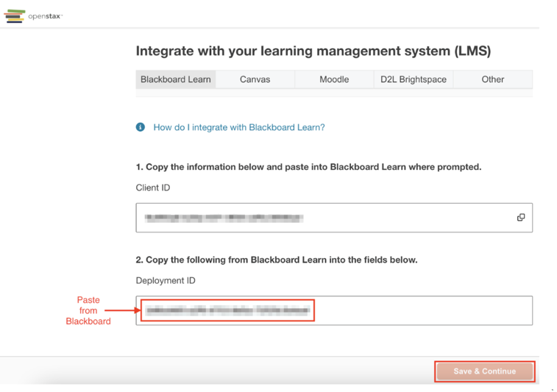
Task: Open the Moodle tab
Action: click(334, 79)
